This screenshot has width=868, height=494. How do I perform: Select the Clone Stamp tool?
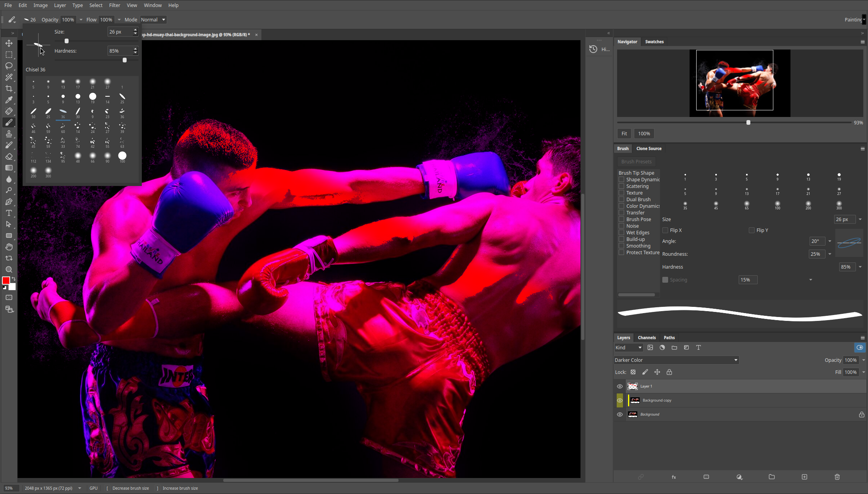9,134
